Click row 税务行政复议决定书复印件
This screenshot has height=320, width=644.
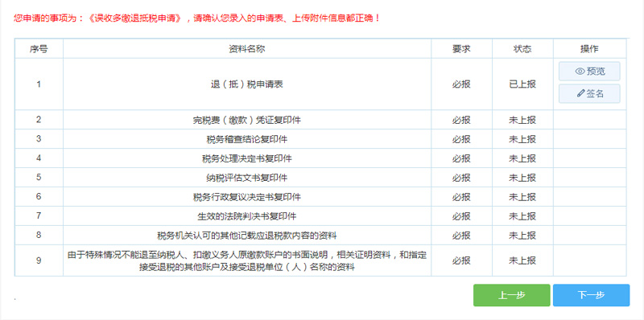click(x=320, y=197)
